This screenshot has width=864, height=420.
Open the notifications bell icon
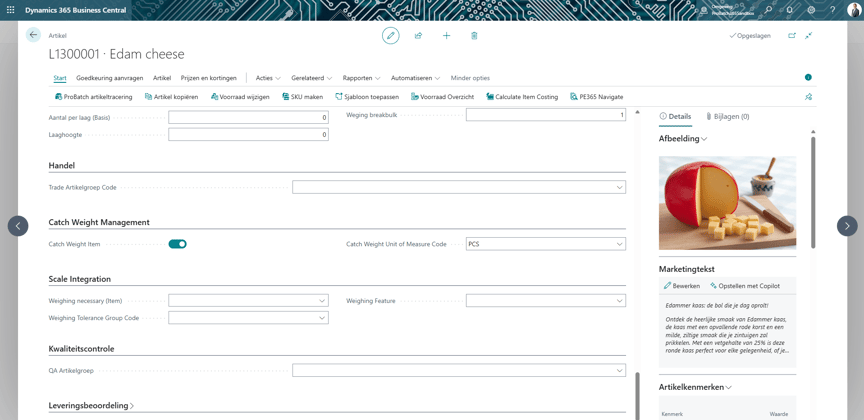click(790, 10)
